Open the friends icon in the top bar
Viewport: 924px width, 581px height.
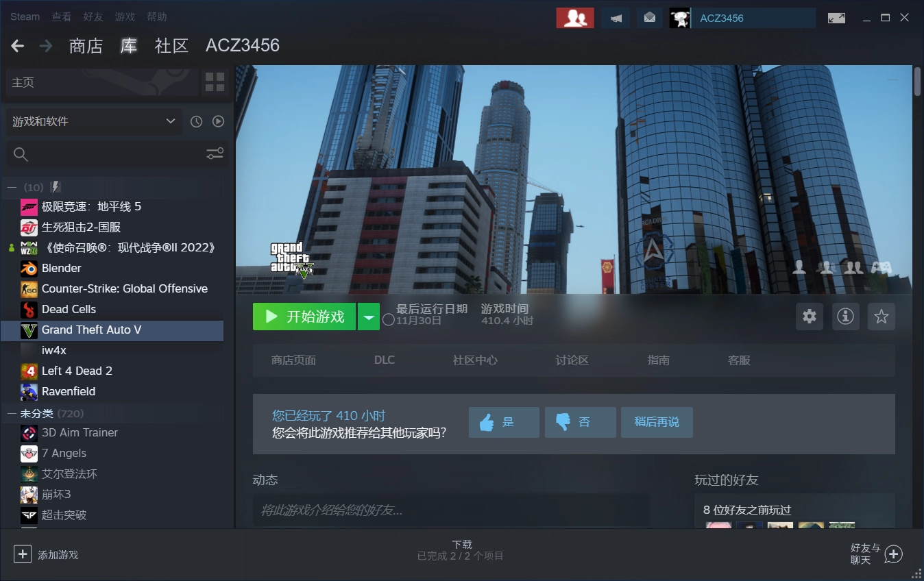[x=574, y=18]
